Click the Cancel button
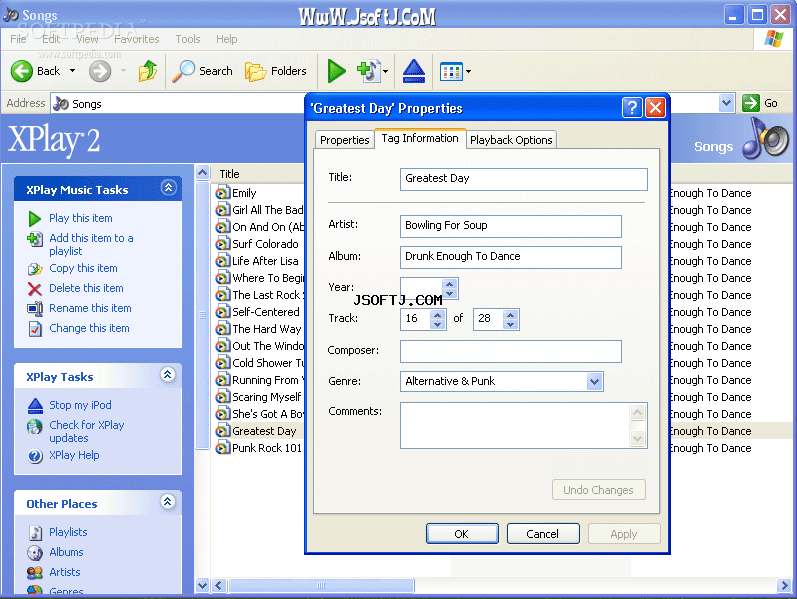Image resolution: width=797 pixels, height=599 pixels. (542, 534)
